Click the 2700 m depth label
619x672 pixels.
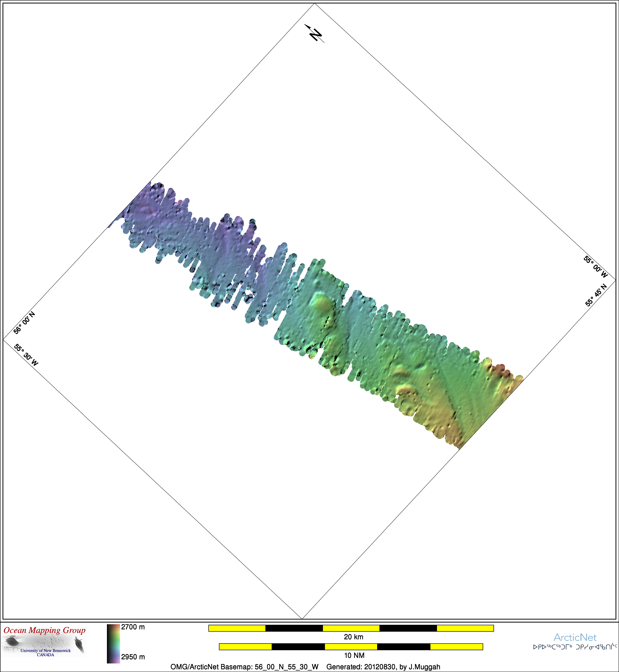133,627
